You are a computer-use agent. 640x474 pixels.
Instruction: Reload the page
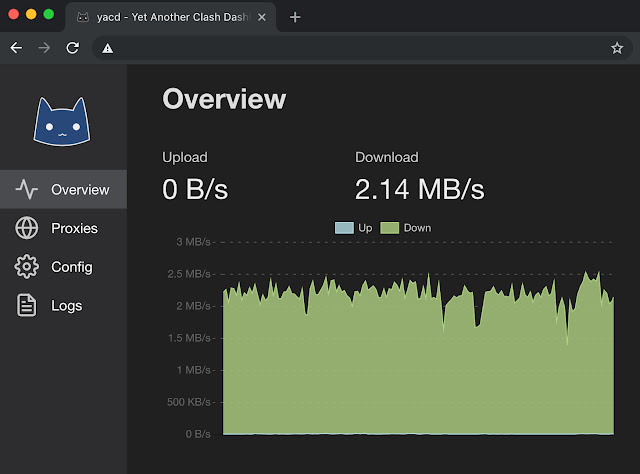(73, 48)
